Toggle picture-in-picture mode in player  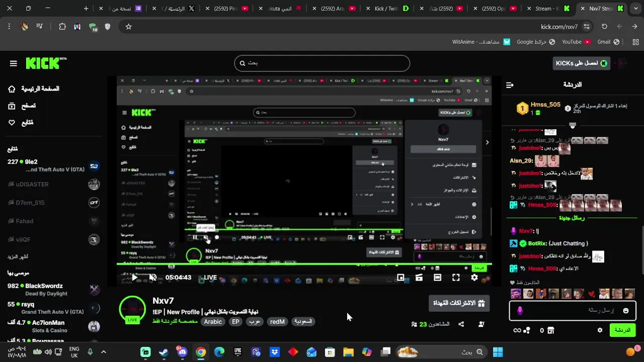click(x=400, y=277)
